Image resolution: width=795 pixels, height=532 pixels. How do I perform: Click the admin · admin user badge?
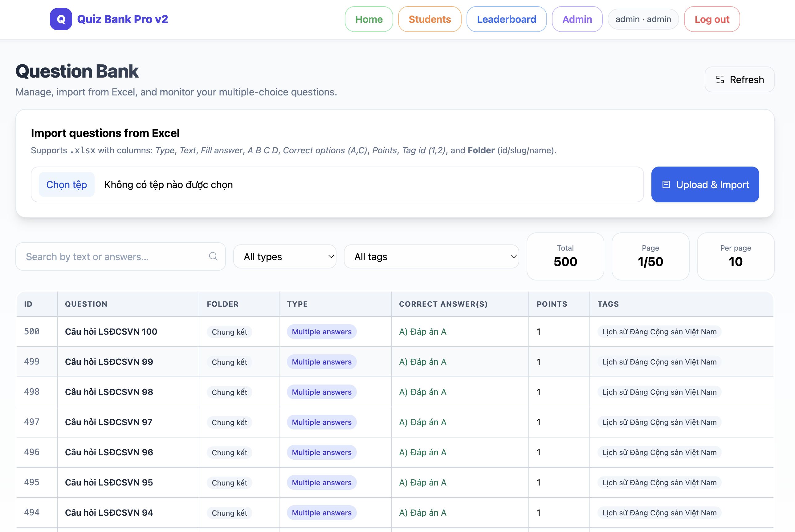643,19
